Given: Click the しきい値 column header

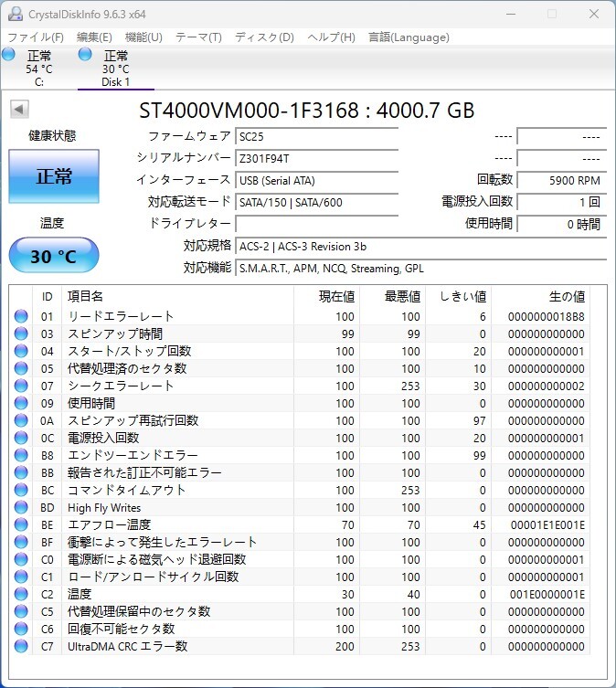Looking at the screenshot, I should pos(459,297).
